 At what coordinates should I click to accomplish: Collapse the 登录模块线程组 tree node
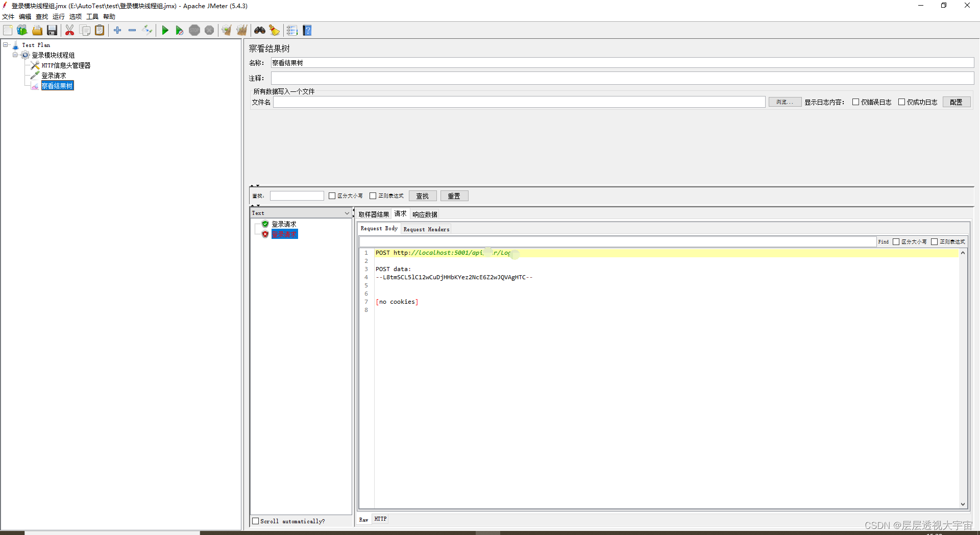[15, 55]
